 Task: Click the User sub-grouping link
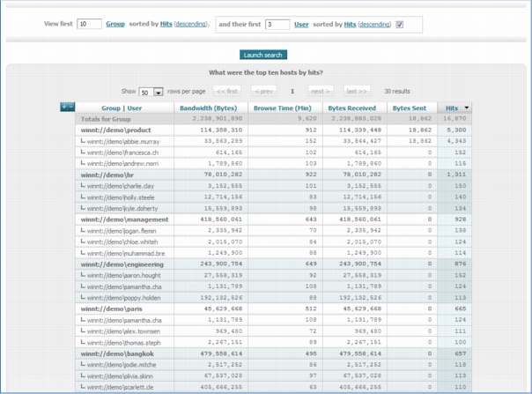301,25
